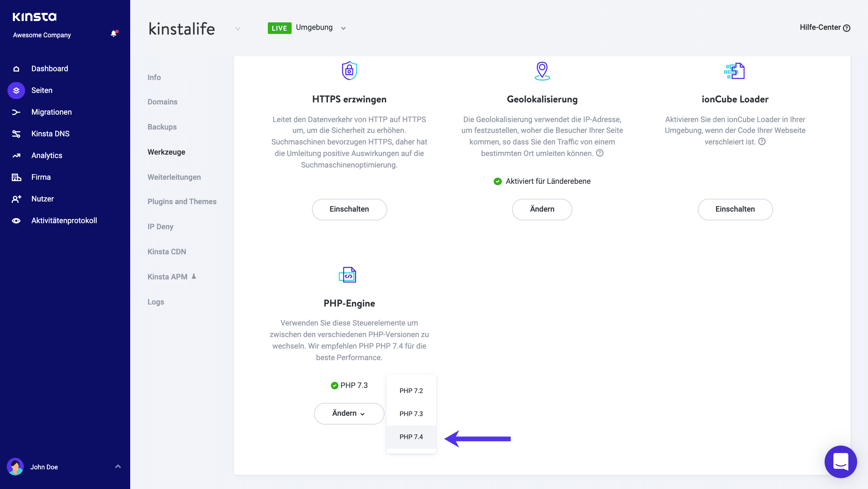Collapse the John Doe user menu
Screen dimensions: 868x489
tap(118, 466)
